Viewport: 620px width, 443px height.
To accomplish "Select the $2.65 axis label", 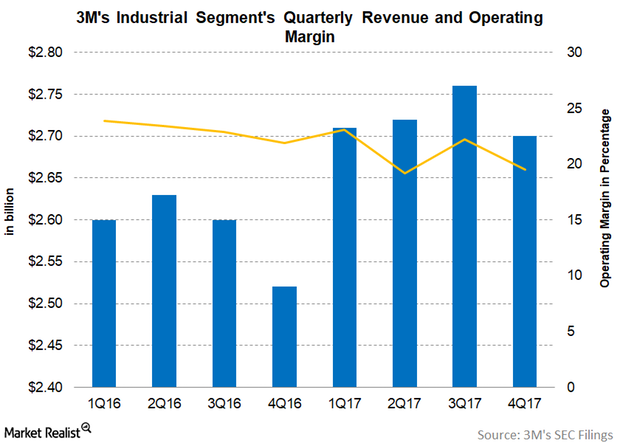I will [45, 178].
